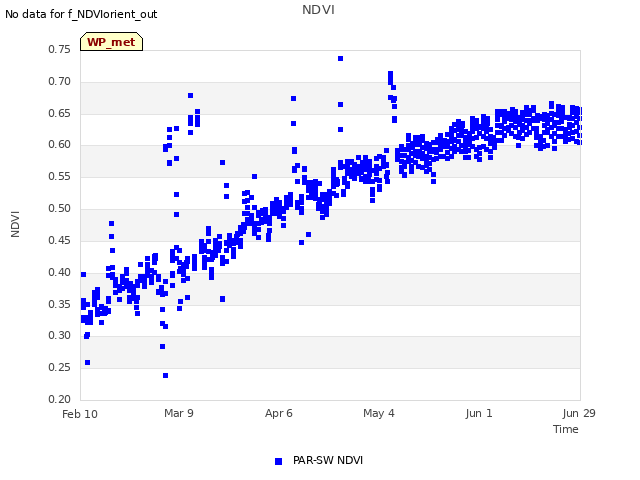Click the NDVI chart title

[x=318, y=10]
